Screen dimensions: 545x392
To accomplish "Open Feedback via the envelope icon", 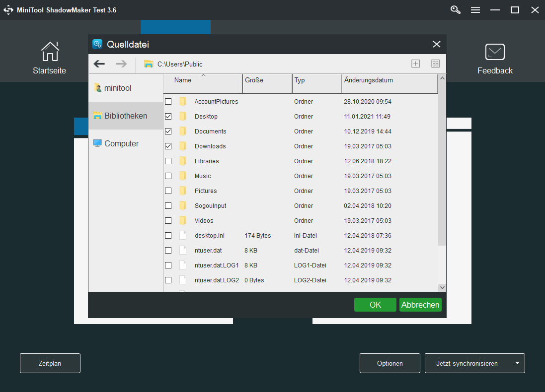I will 495,52.
